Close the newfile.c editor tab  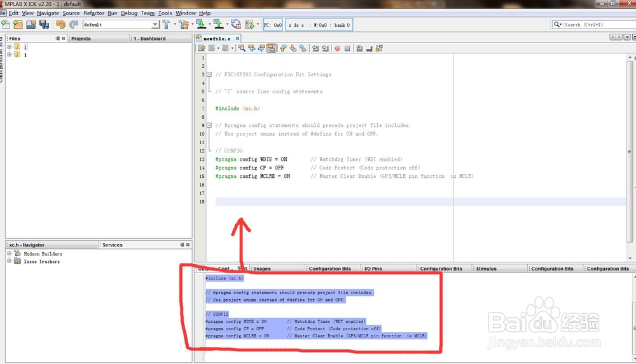[237, 39]
